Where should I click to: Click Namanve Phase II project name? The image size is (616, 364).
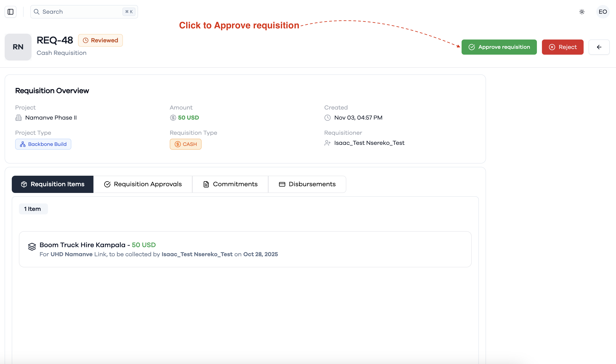point(51,118)
